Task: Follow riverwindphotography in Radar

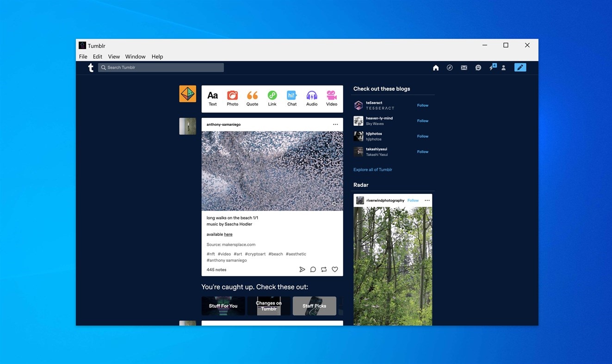Action: point(413,200)
